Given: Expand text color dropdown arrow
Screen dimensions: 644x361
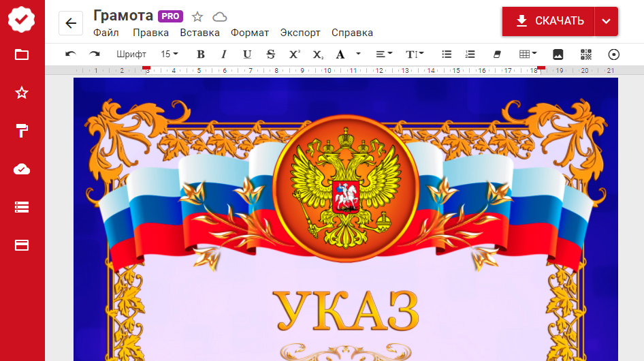Looking at the screenshot, I should 358,54.
